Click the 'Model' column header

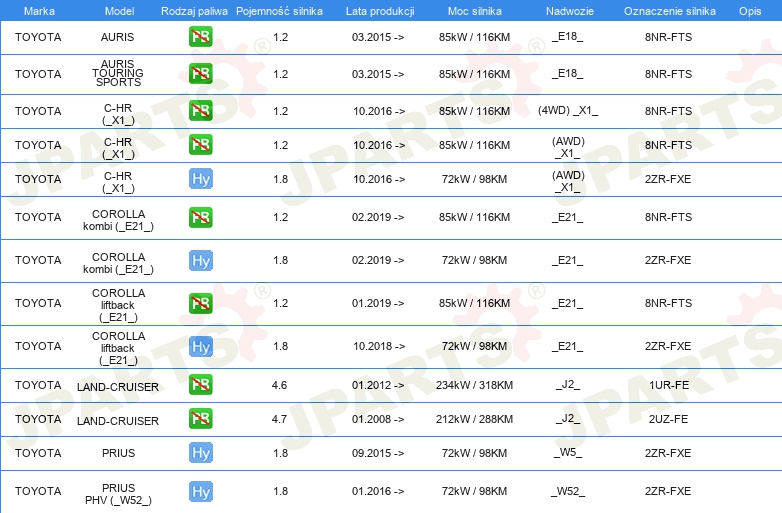(119, 11)
